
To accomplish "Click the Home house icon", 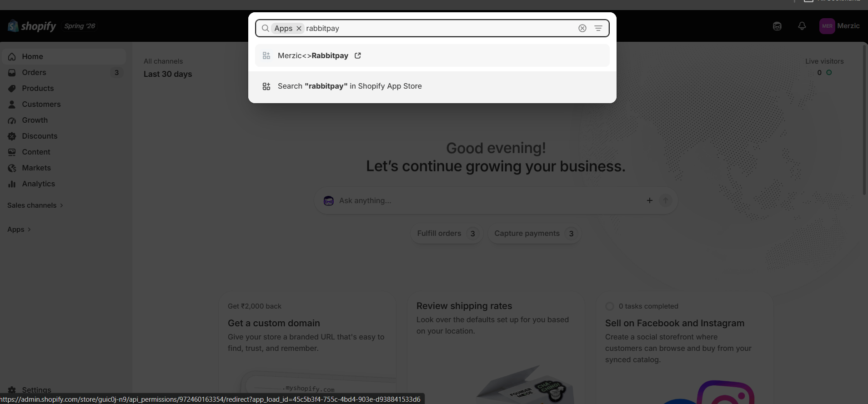I will click(12, 56).
